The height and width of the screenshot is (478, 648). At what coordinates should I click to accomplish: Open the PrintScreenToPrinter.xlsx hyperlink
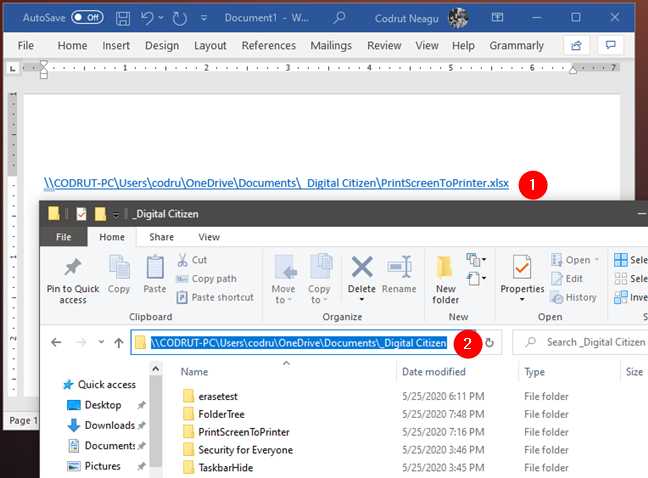tap(276, 184)
